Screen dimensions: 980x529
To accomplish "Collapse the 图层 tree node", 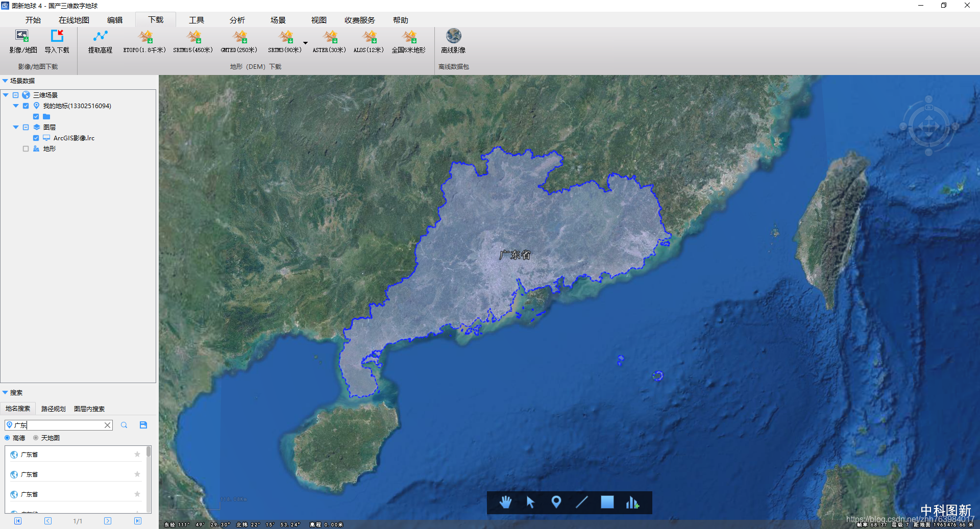I will pos(16,127).
